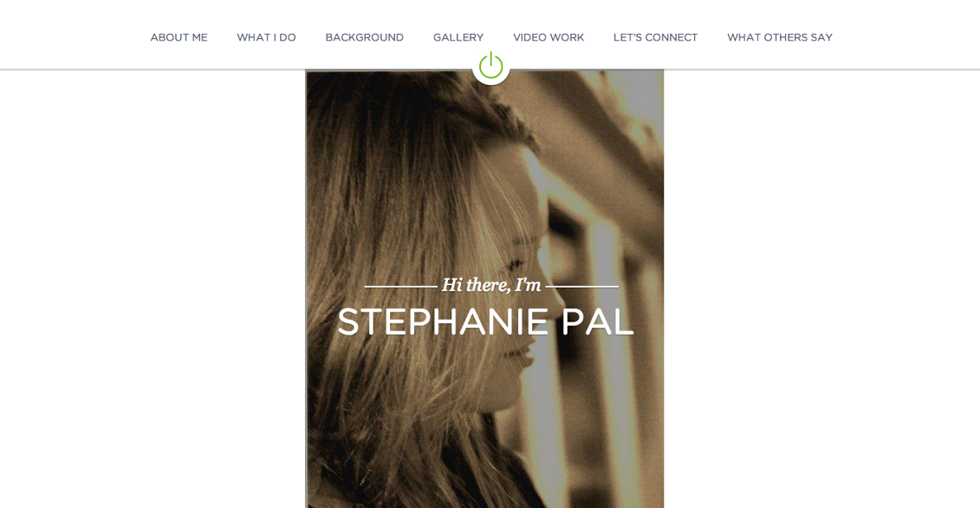Click the "Hi there, I'm" script text
The height and width of the screenshot is (508, 980).
tap(491, 285)
